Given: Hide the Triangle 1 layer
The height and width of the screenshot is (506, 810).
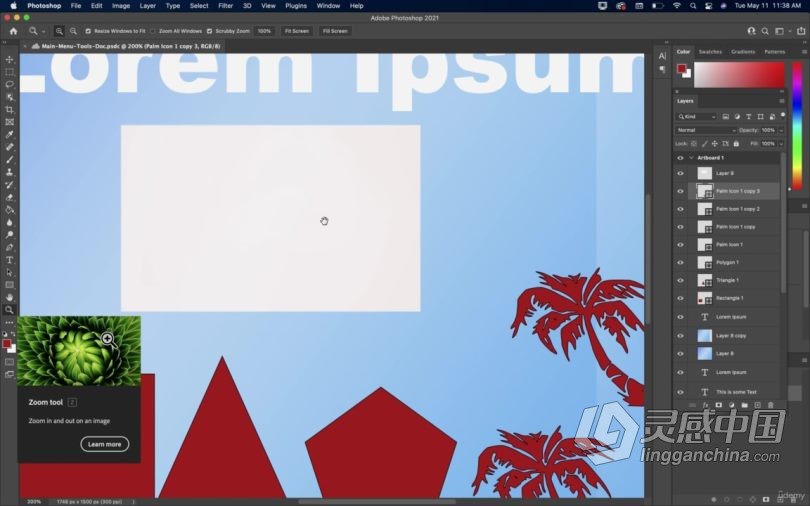Looking at the screenshot, I should pos(680,280).
